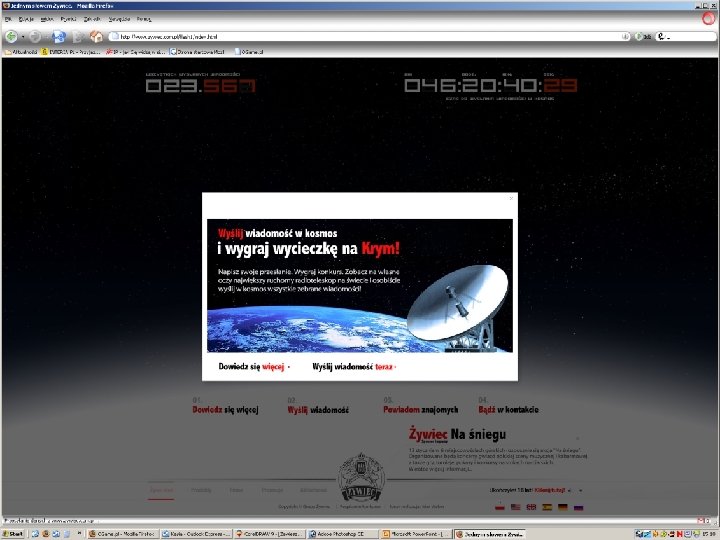The image size is (720, 540).
Task: Switch to the Żywiec footer tab
Action: (161, 490)
